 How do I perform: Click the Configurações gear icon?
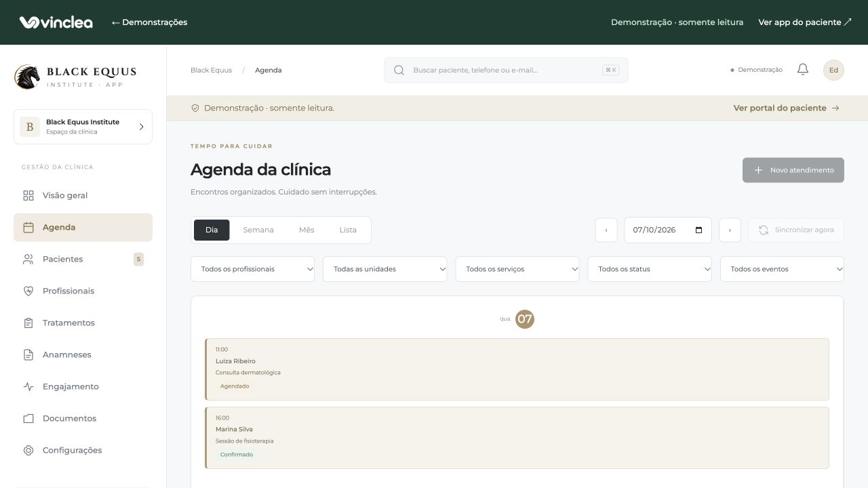pos(28,450)
